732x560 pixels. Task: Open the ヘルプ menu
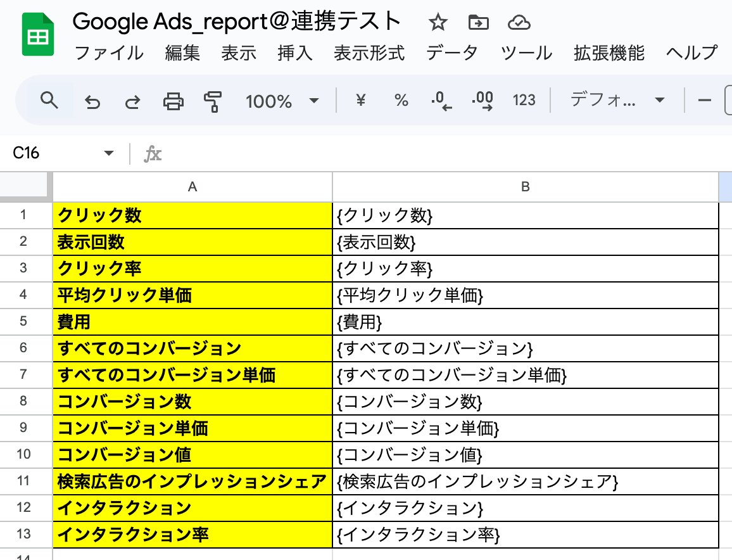(x=692, y=53)
